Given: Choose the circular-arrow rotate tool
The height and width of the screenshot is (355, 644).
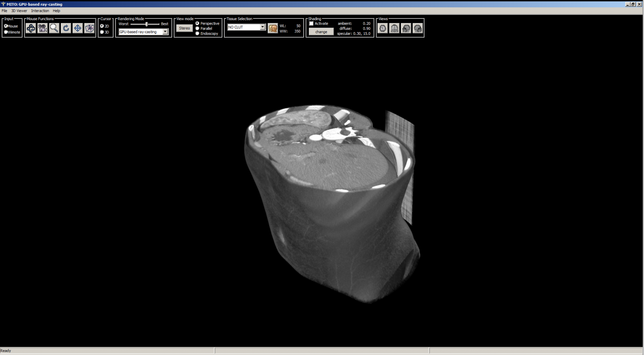Looking at the screenshot, I should pyautogui.click(x=66, y=28).
